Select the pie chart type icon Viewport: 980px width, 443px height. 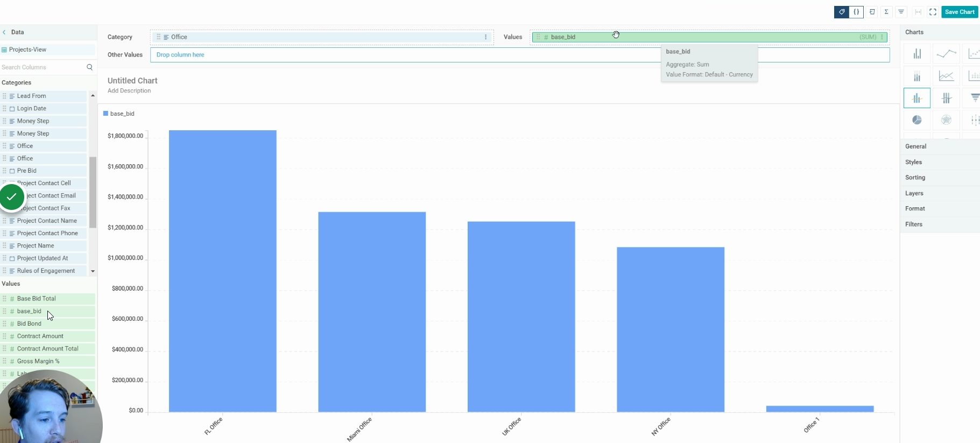[917, 120]
